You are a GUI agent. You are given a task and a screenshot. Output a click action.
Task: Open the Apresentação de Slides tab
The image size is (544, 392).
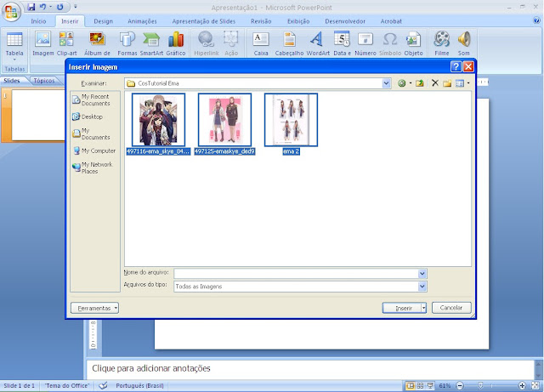[x=204, y=21]
